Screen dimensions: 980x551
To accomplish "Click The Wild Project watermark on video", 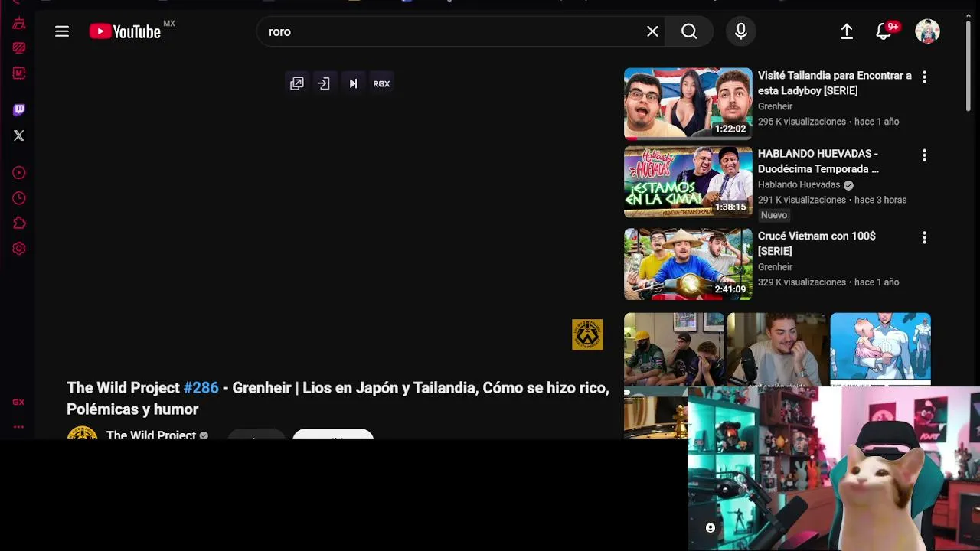I will (587, 334).
